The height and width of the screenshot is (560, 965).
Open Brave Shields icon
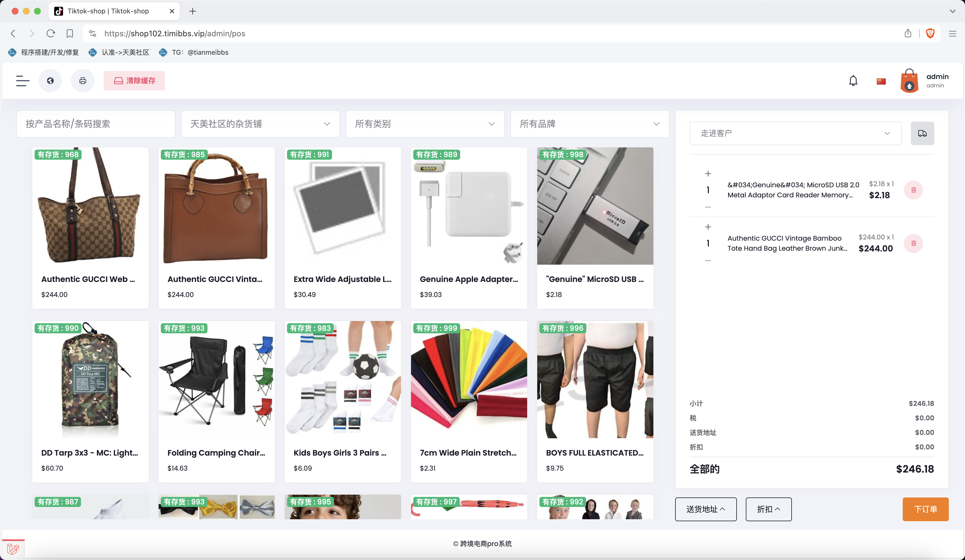[930, 34]
